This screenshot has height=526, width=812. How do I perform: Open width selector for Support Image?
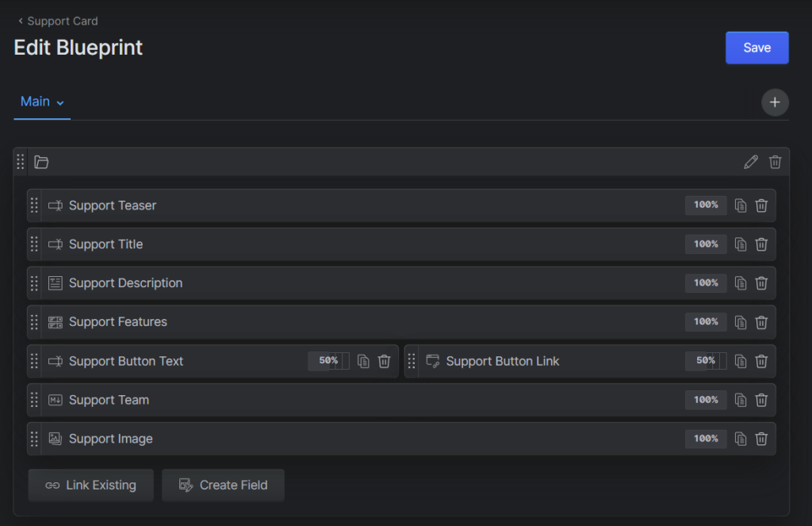(x=706, y=439)
